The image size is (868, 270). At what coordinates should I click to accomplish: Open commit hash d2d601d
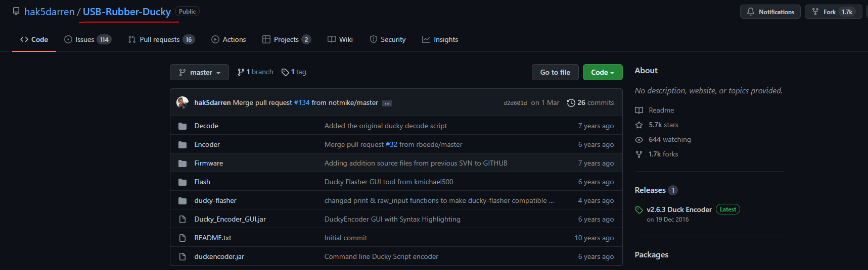[515, 103]
